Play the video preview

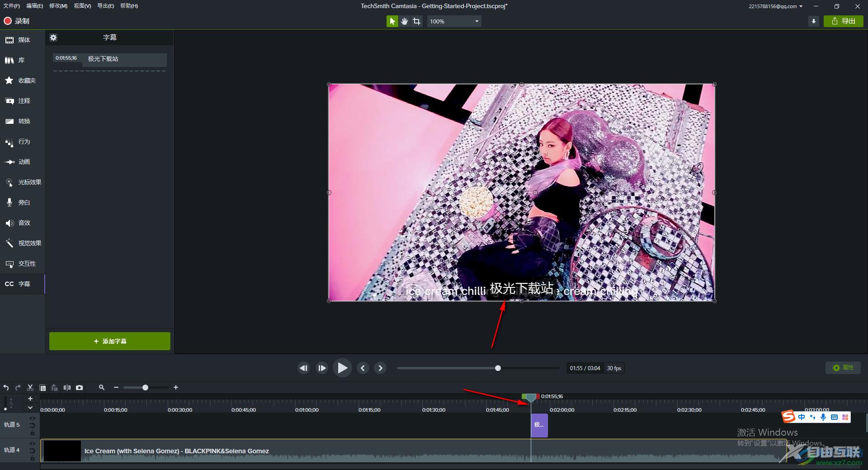[342, 368]
